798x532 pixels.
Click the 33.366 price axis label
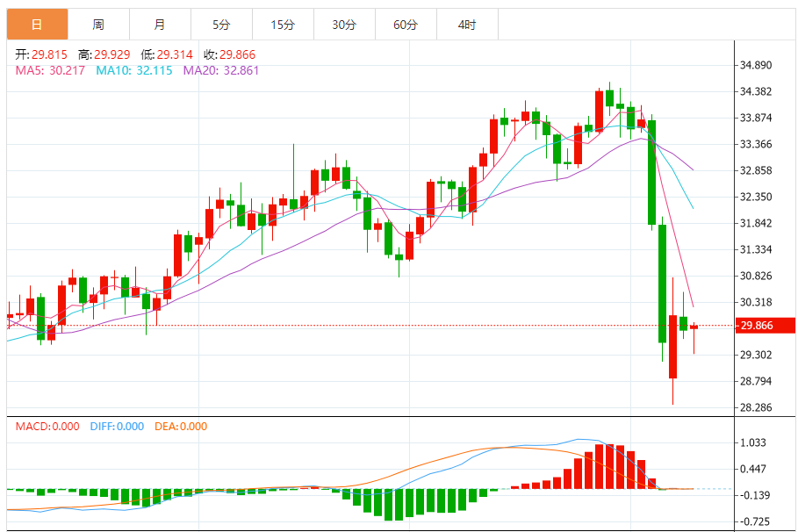756,144
